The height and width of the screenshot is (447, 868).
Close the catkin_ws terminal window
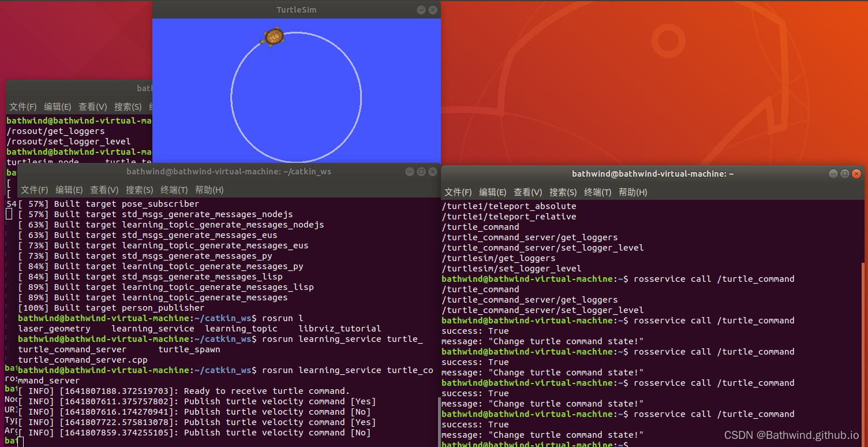pos(433,172)
